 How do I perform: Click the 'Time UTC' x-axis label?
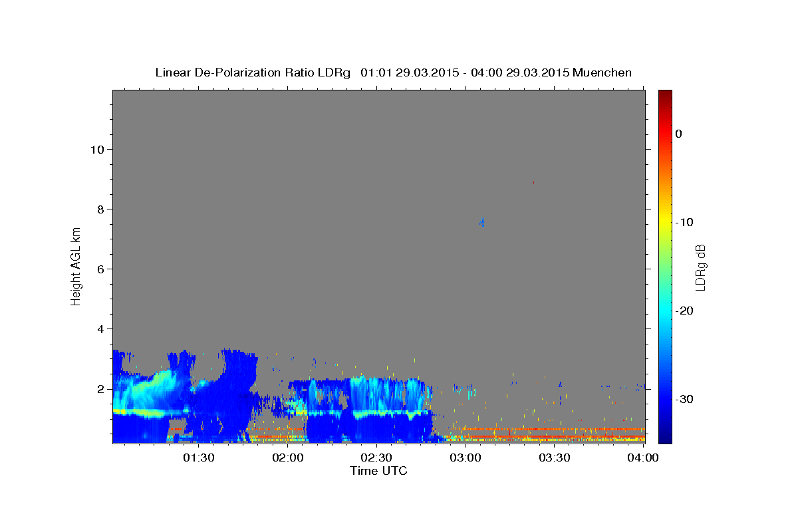[378, 471]
